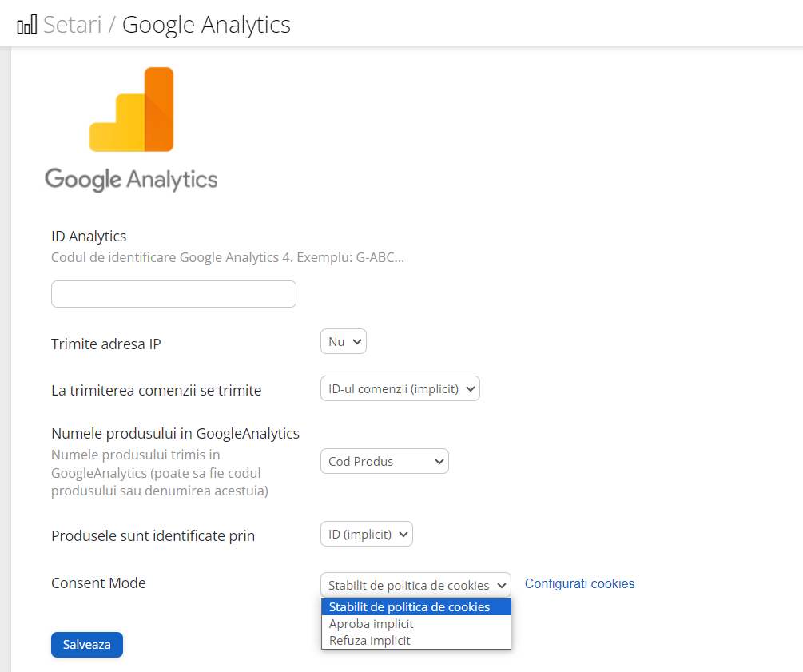Click the analytics bar chart icon in header
803x672 pixels.
click(27, 25)
